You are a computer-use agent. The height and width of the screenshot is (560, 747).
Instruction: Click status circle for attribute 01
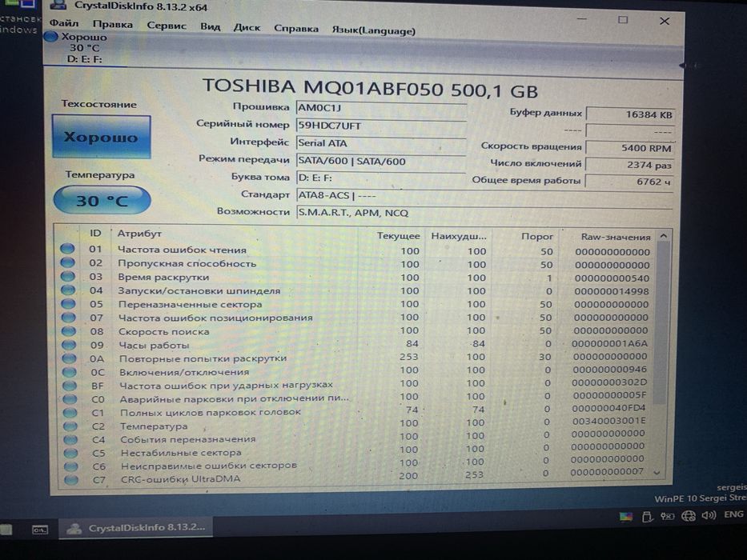[67, 249]
